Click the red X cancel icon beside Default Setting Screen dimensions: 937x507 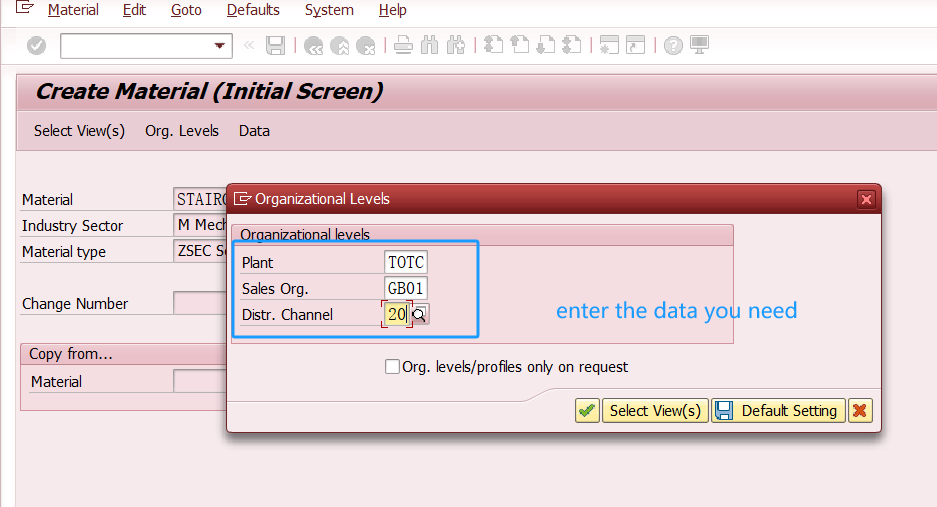point(859,411)
